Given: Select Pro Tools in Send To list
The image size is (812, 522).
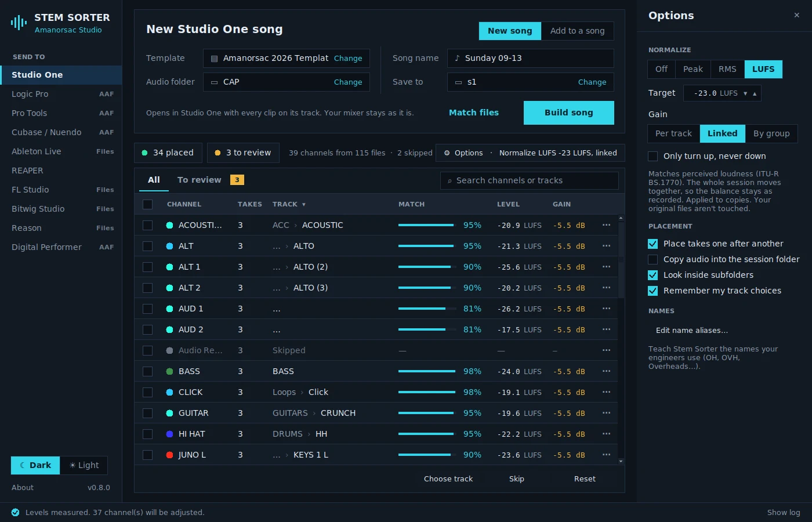Looking at the screenshot, I should click(61, 113).
